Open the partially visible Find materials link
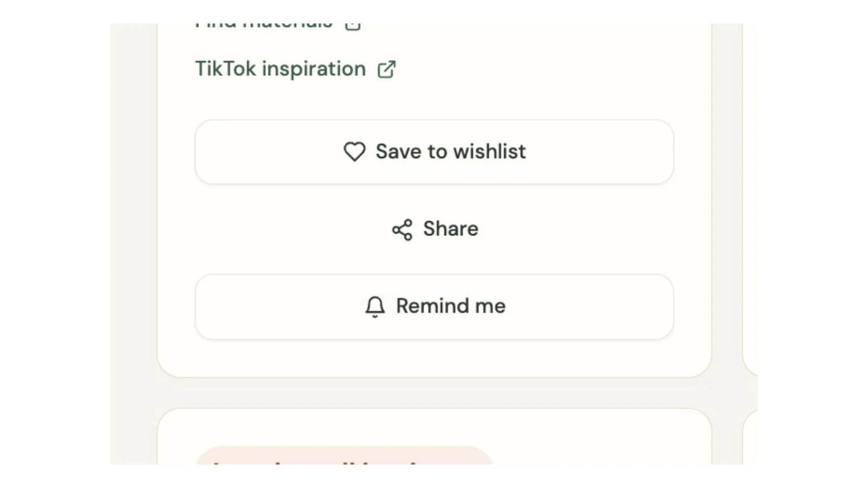Viewport: 868px width, 488px height. coord(277,25)
